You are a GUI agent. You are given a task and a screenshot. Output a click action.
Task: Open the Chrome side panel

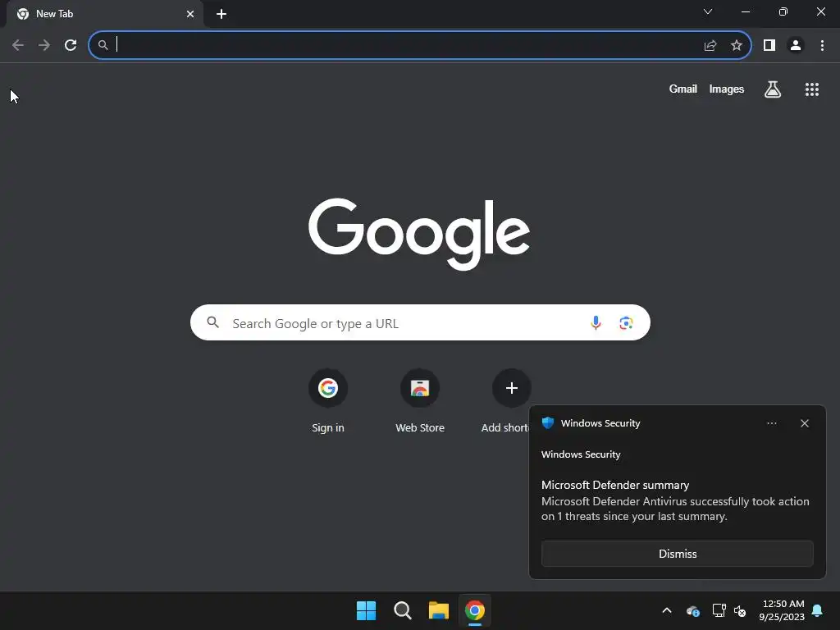click(x=769, y=45)
